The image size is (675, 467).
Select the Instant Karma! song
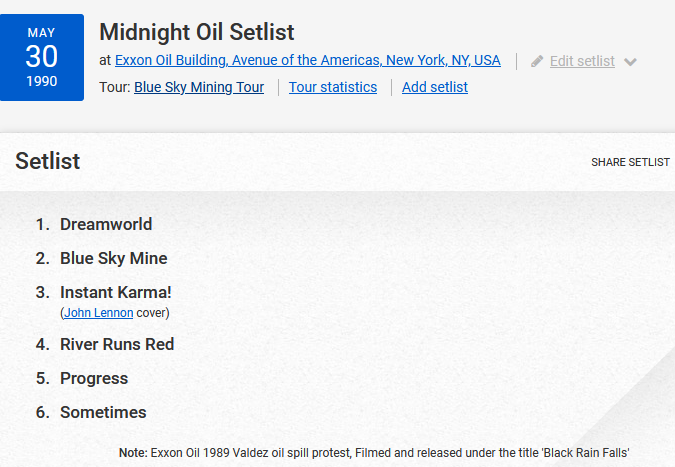point(116,292)
